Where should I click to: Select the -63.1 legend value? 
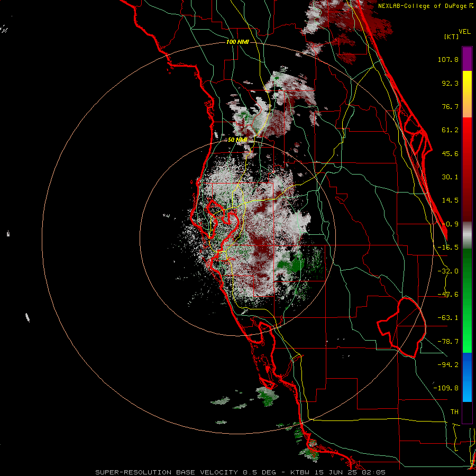coord(448,318)
